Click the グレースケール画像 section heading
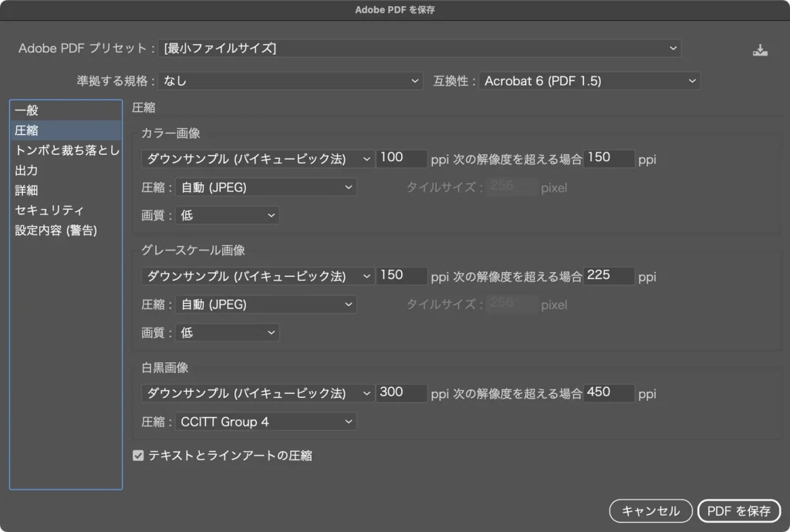Screen dimensions: 790x532 pyautogui.click(x=193, y=250)
